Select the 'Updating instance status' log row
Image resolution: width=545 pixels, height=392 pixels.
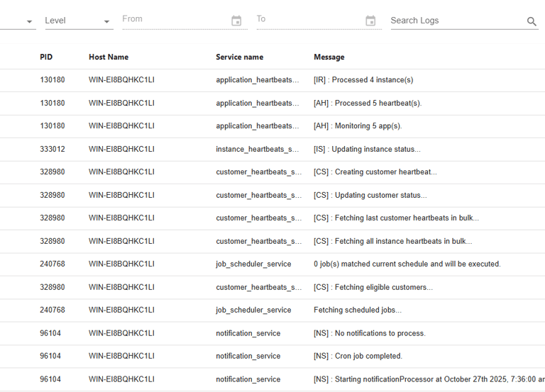point(367,149)
